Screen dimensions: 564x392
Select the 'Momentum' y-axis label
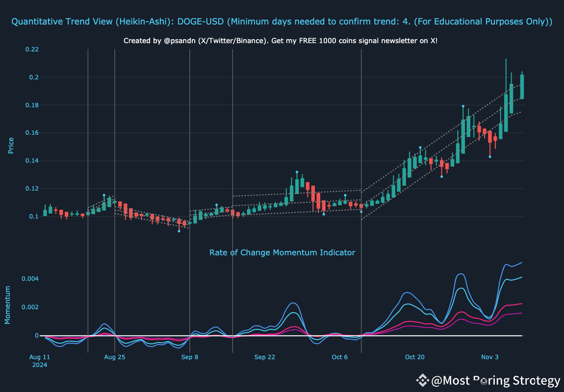7,305
